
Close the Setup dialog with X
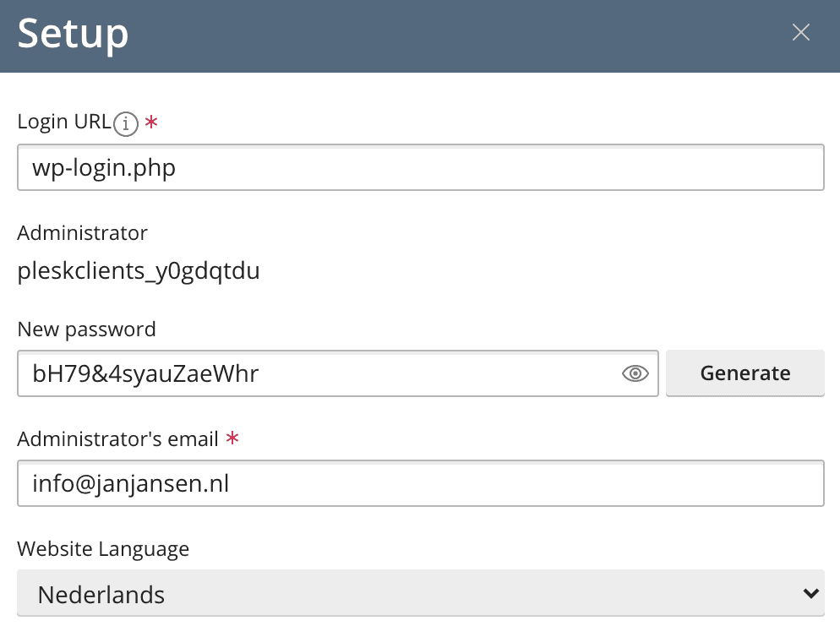click(x=800, y=33)
